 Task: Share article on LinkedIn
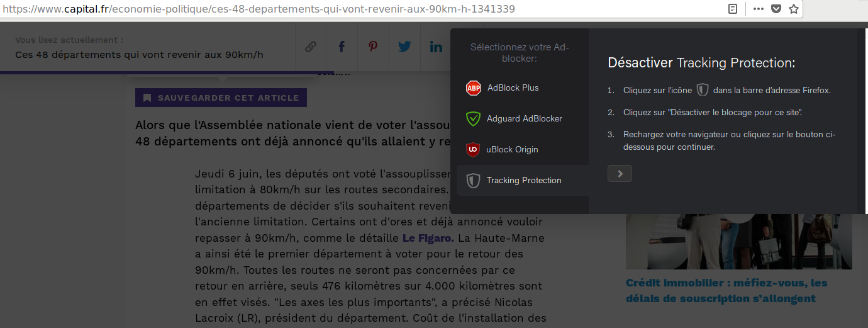(x=436, y=47)
